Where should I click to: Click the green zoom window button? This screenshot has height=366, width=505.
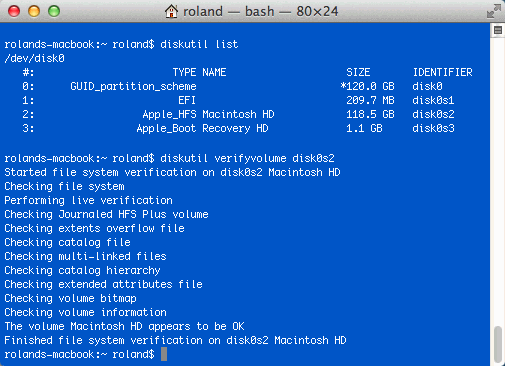[54, 11]
